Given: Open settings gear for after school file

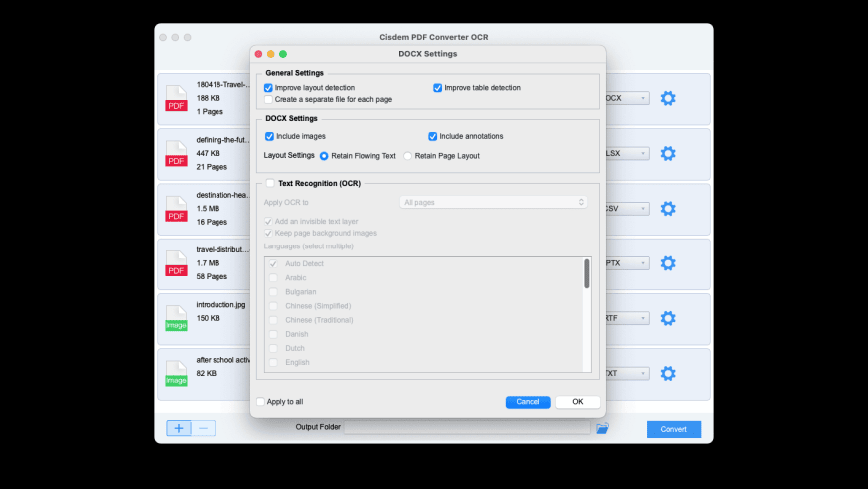Looking at the screenshot, I should (x=668, y=373).
